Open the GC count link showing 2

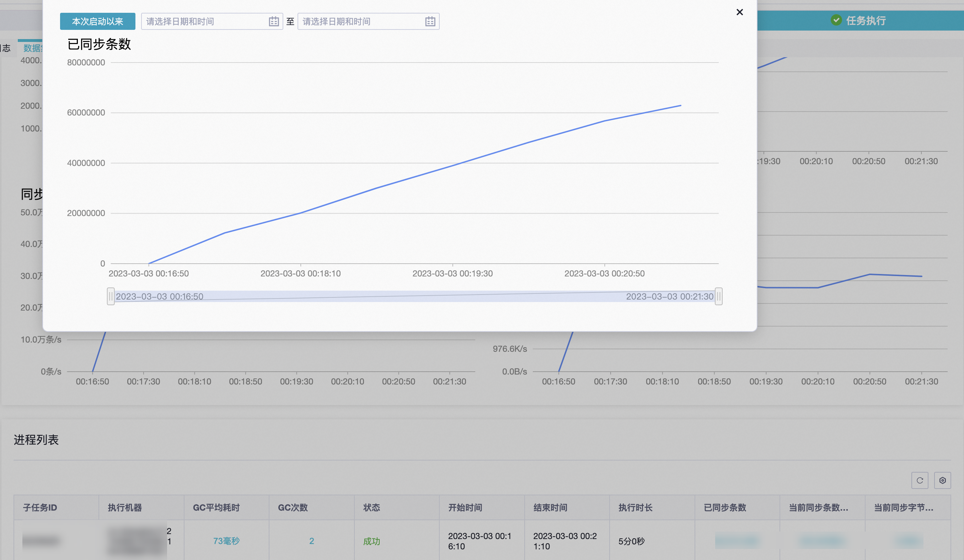pos(311,541)
